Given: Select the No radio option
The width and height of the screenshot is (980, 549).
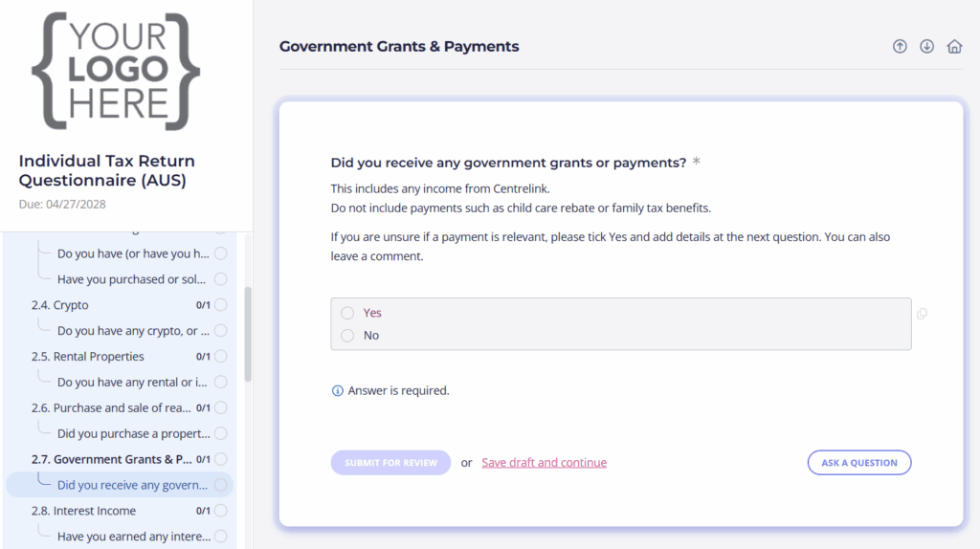Looking at the screenshot, I should 347,336.
